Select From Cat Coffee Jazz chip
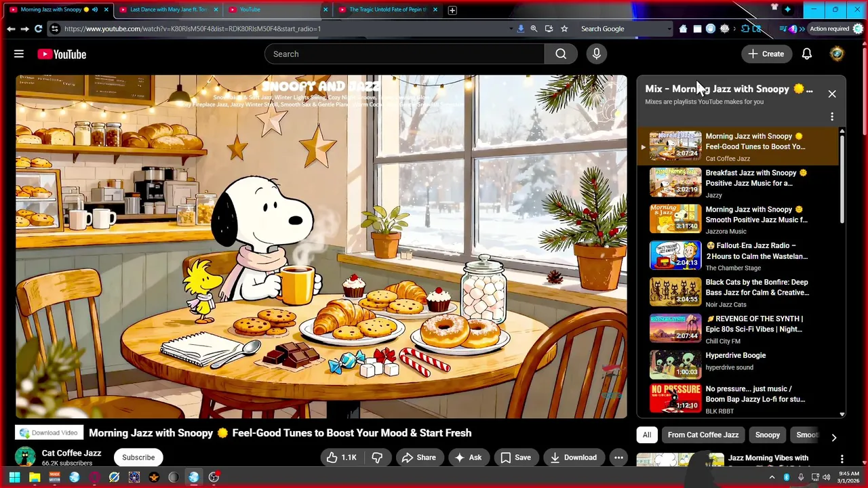 tap(703, 435)
